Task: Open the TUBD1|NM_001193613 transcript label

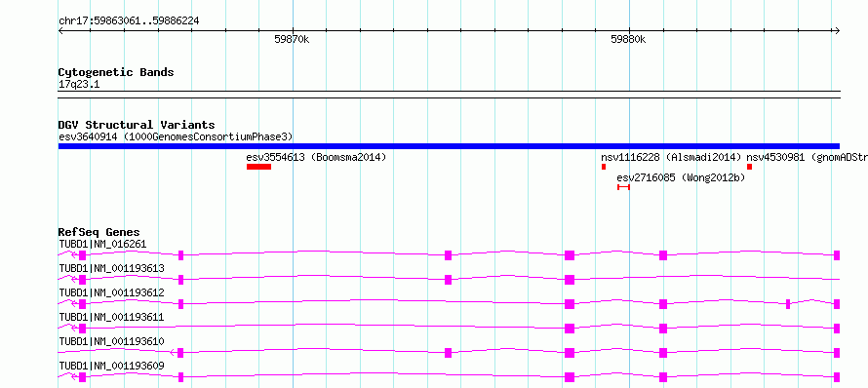Action: tap(111, 268)
